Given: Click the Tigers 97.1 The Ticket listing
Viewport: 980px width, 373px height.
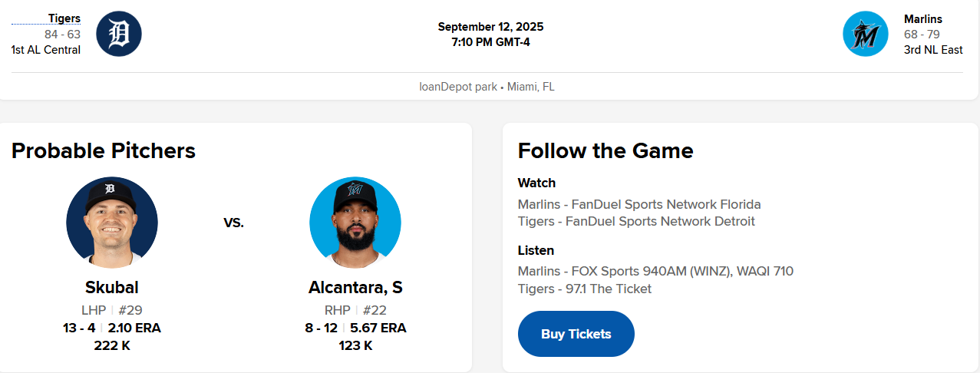Looking at the screenshot, I should [584, 289].
